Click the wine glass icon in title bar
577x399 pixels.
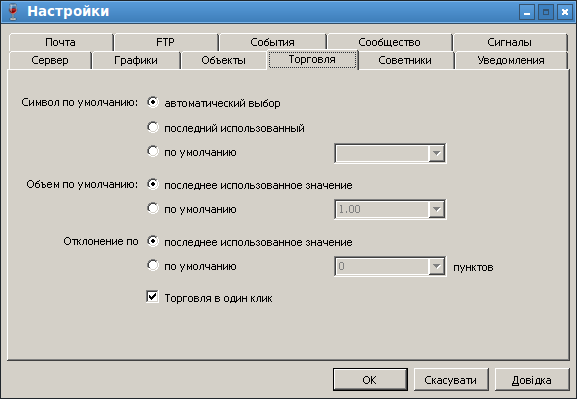click(x=13, y=11)
